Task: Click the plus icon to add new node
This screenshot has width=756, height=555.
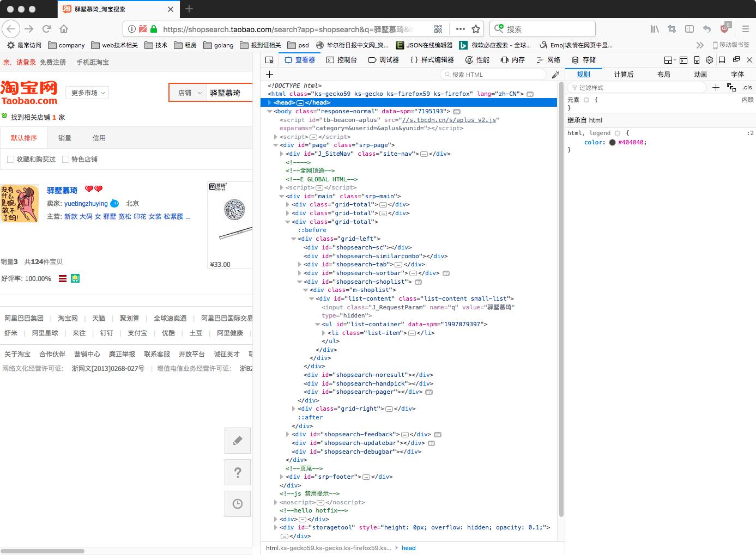Action: point(269,75)
